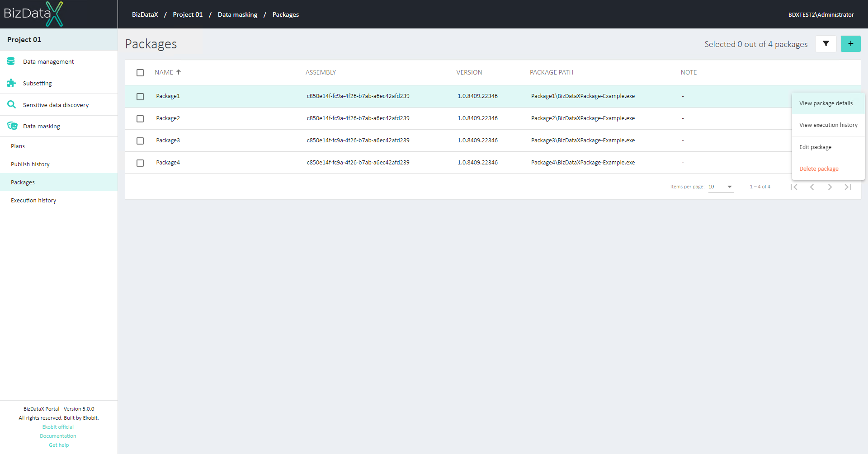
Task: Open Execution history submenu item
Action: click(59, 200)
